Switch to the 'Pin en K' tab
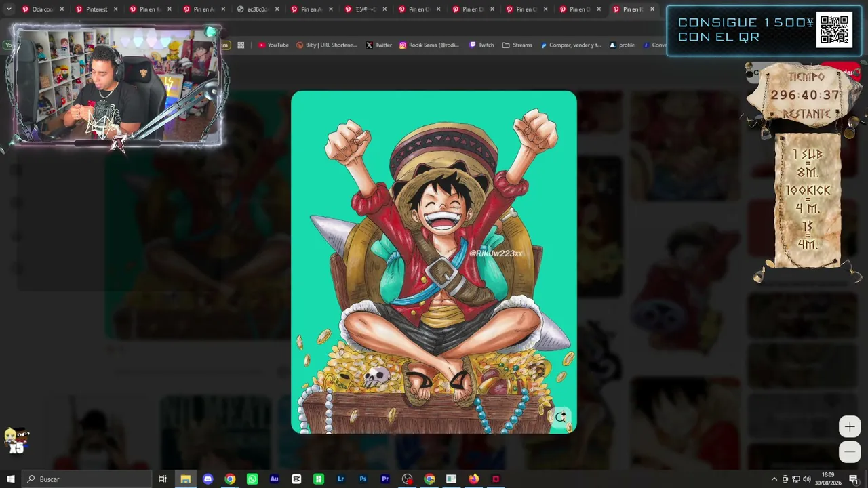 (149, 9)
